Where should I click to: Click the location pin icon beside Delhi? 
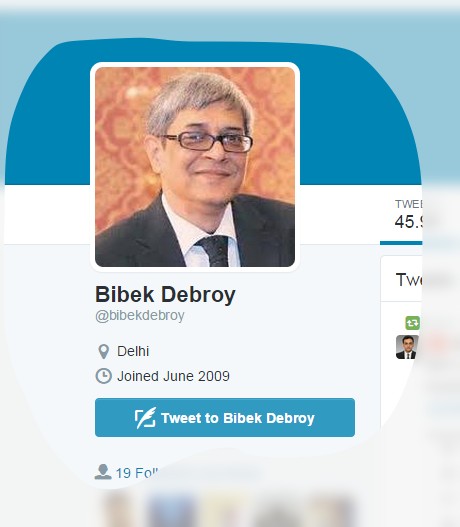[103, 352]
